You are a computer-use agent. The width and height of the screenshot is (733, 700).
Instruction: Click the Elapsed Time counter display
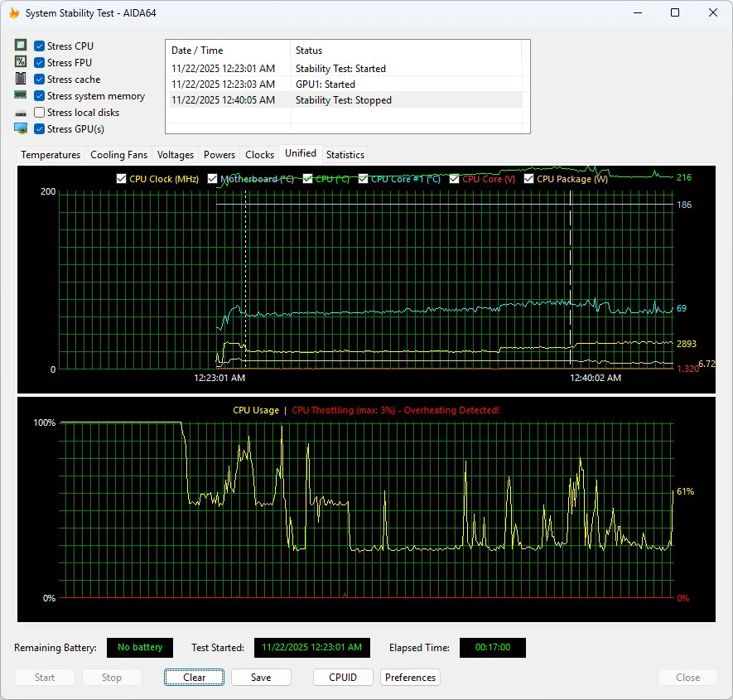point(492,647)
